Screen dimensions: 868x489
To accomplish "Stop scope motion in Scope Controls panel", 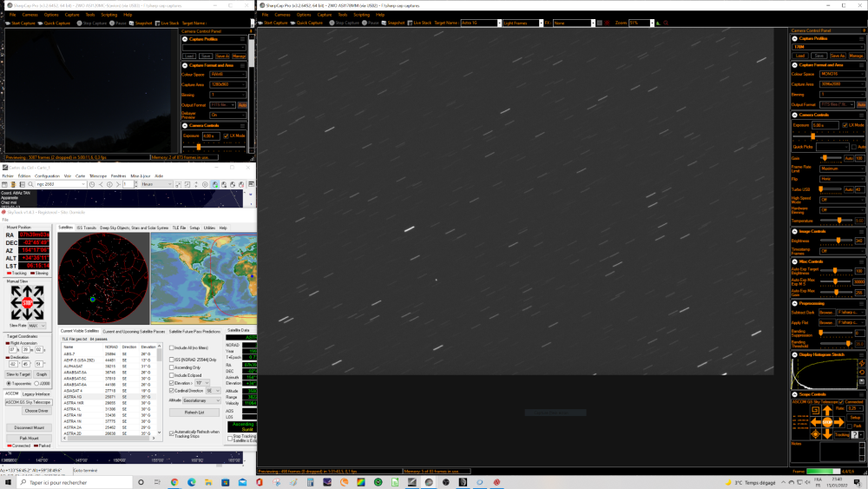I will [x=827, y=422].
